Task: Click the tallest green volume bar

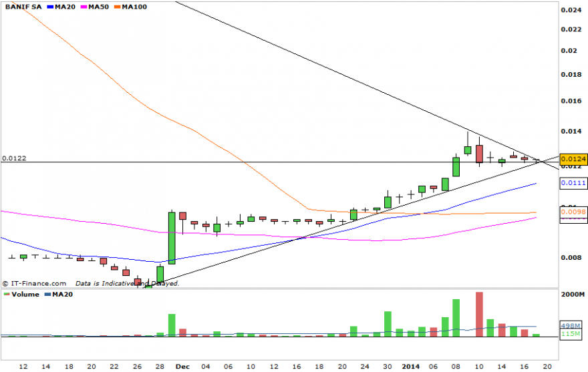Action: click(x=456, y=318)
